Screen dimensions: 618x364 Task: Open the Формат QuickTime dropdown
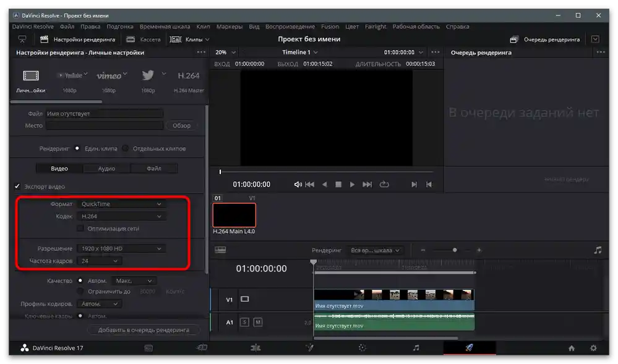[121, 204]
